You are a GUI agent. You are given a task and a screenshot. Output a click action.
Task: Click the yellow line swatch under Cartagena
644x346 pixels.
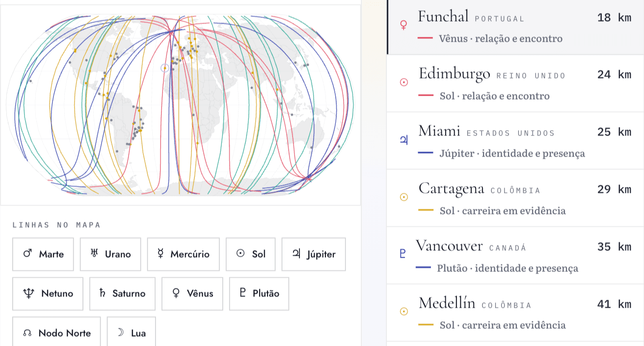click(x=425, y=211)
